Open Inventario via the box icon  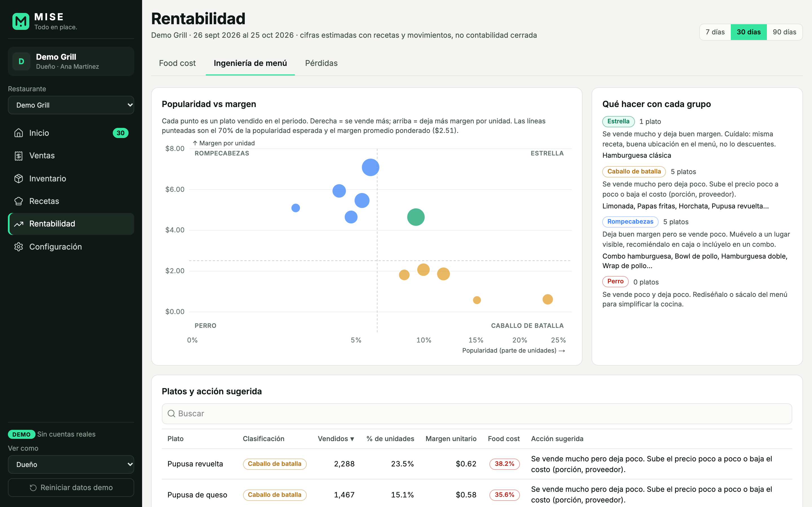click(19, 178)
